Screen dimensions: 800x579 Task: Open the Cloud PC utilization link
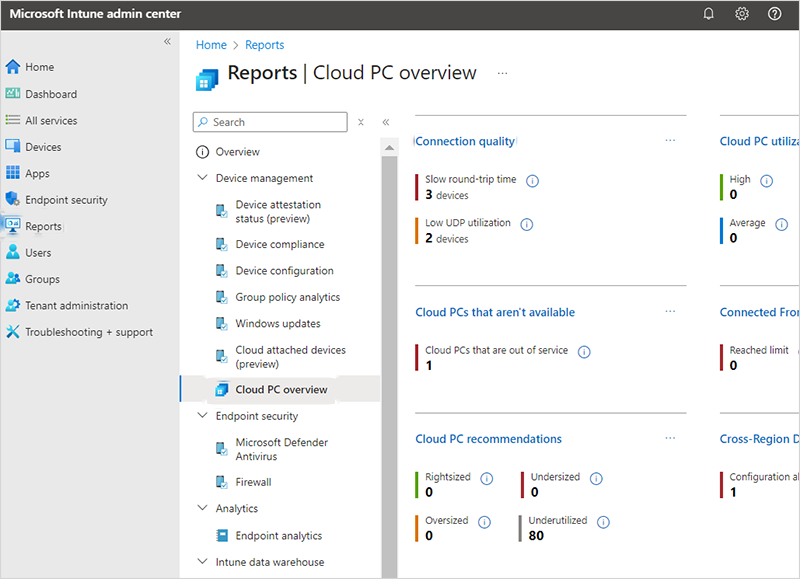(x=759, y=141)
